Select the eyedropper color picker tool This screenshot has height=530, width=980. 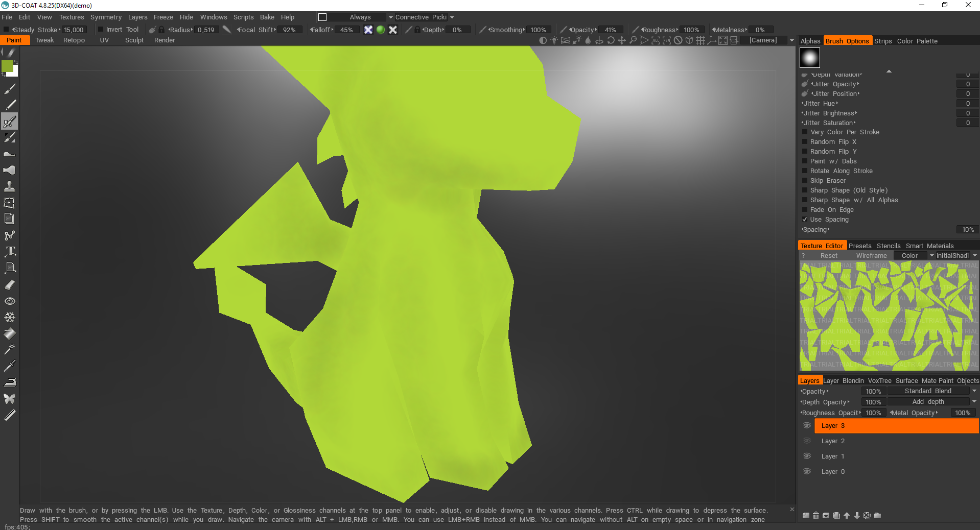point(10,366)
